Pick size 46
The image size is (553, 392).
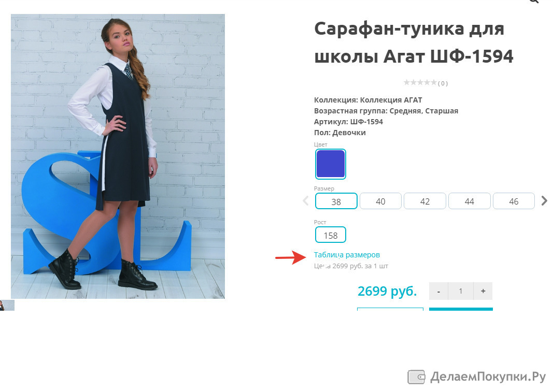point(514,201)
